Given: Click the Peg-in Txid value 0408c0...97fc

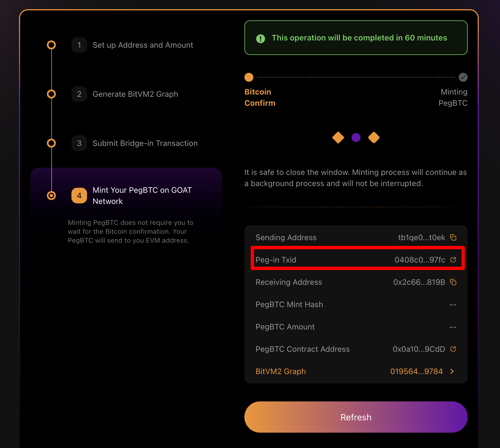Looking at the screenshot, I should [420, 260].
